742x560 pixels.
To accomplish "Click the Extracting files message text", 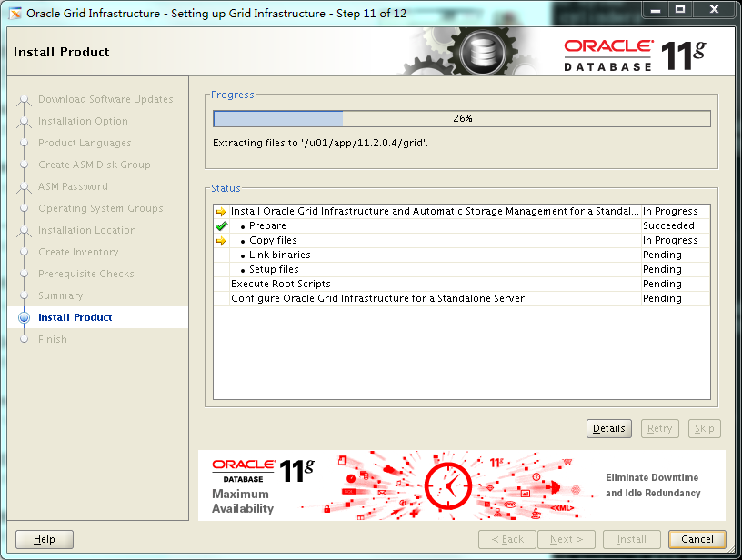I will [x=320, y=143].
